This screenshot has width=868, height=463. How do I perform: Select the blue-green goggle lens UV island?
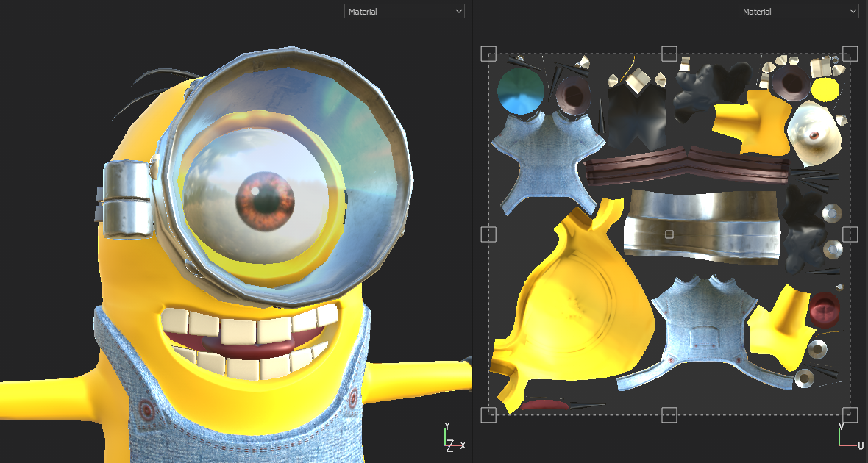[520, 91]
